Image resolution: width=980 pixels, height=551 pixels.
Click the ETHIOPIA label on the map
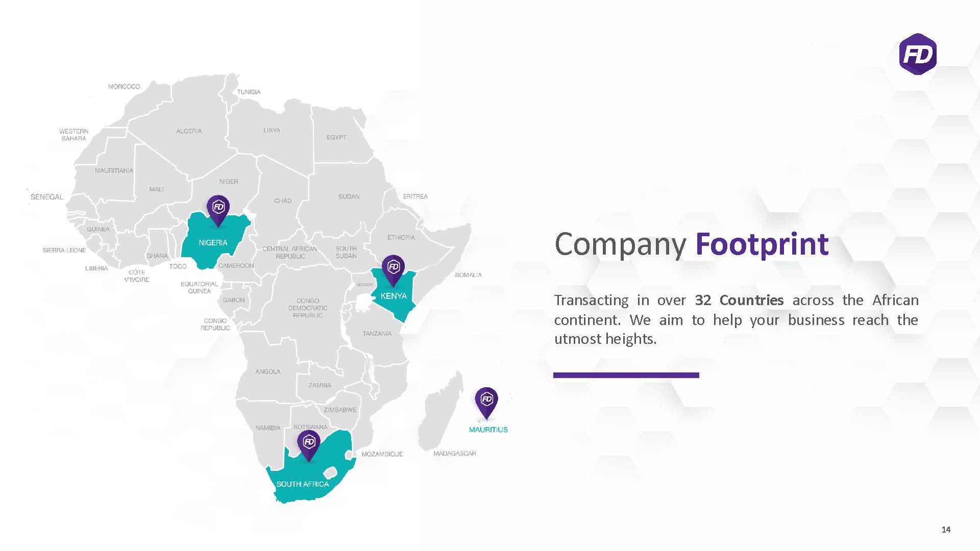pyautogui.click(x=401, y=237)
